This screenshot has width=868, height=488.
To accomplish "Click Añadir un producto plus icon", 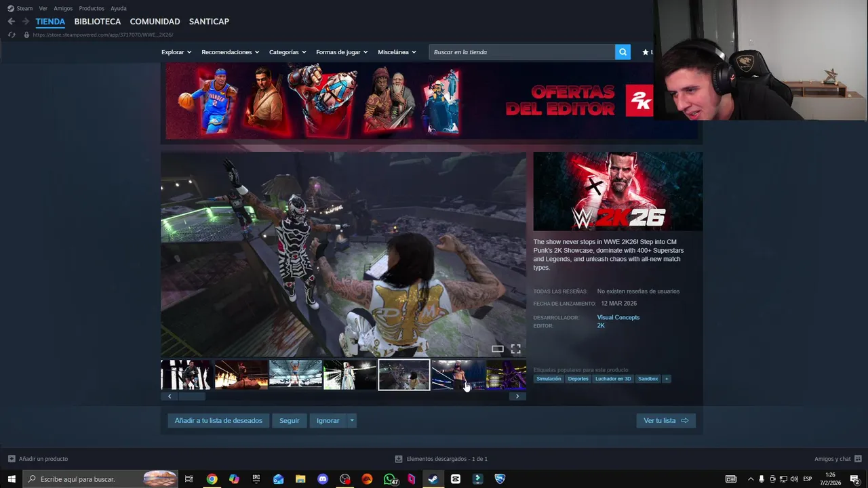I will (x=12, y=459).
